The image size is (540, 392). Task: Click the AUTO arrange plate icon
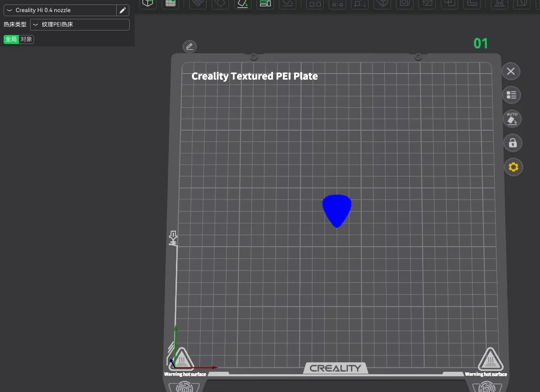click(x=512, y=119)
